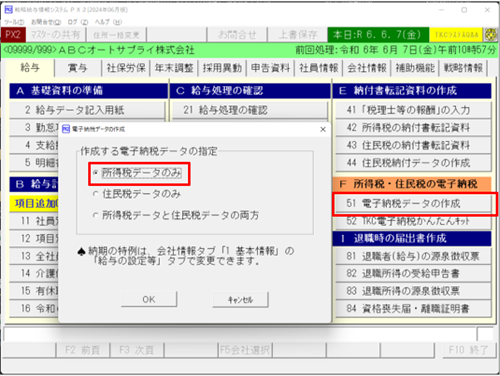Image resolution: width=500 pixels, height=376 pixels.
Task: Open 21 給与処理の確認
Action: pyautogui.click(x=250, y=110)
